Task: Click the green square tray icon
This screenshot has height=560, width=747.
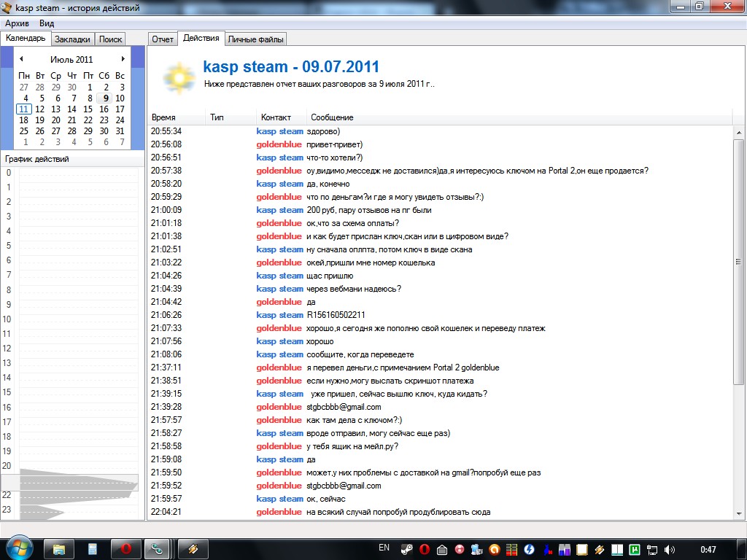Action: point(634,550)
